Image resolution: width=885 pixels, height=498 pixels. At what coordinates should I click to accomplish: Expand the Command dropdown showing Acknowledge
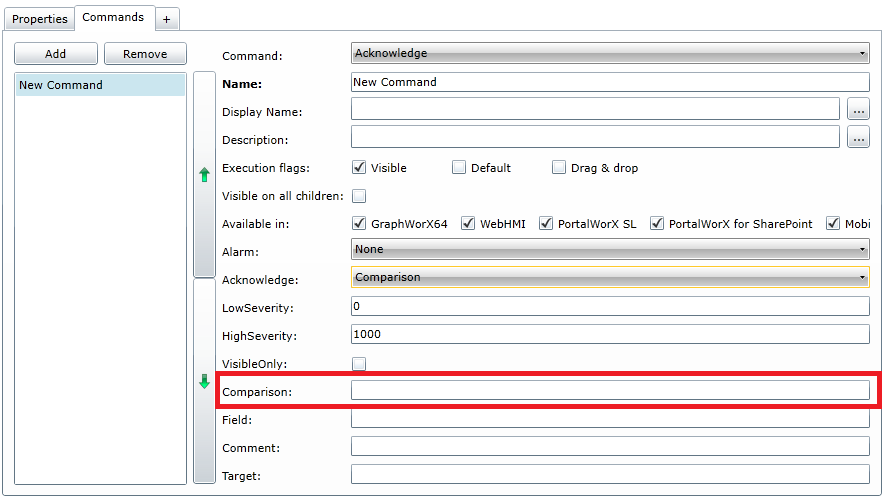(610, 53)
